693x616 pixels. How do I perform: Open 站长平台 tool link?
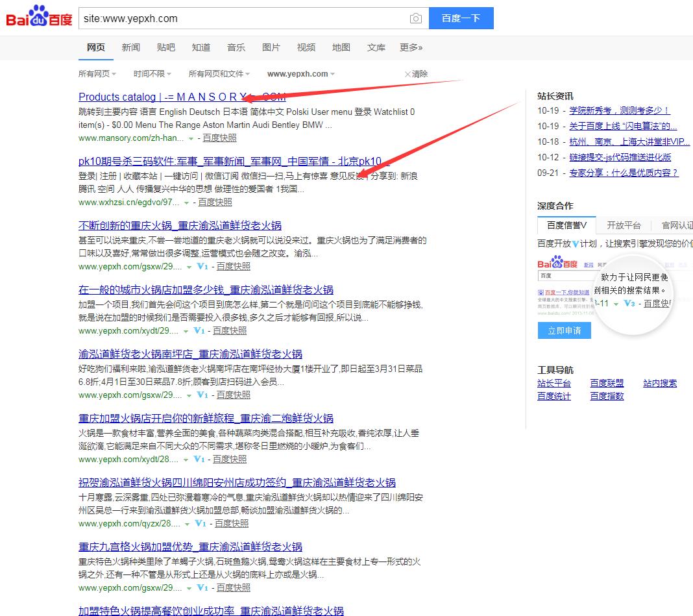click(553, 383)
